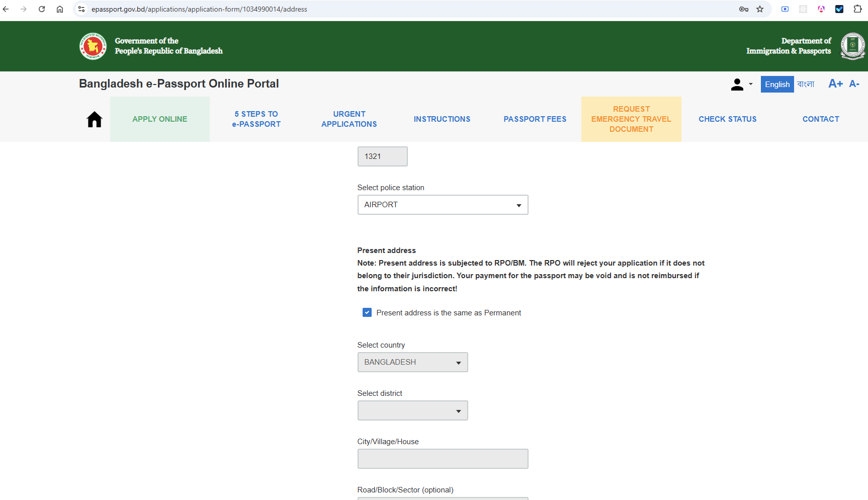
Task: Open the extensions puzzle icon
Action: tap(857, 9)
